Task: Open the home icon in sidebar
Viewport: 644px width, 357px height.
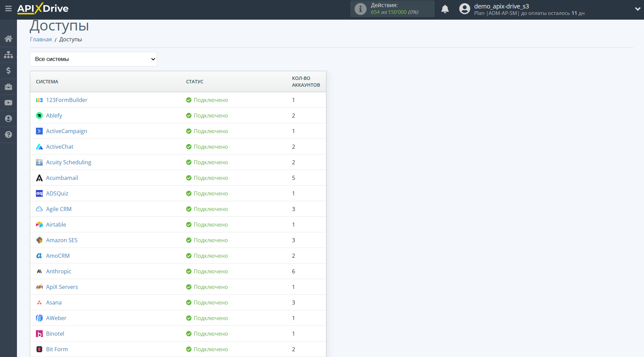Action: click(8, 39)
